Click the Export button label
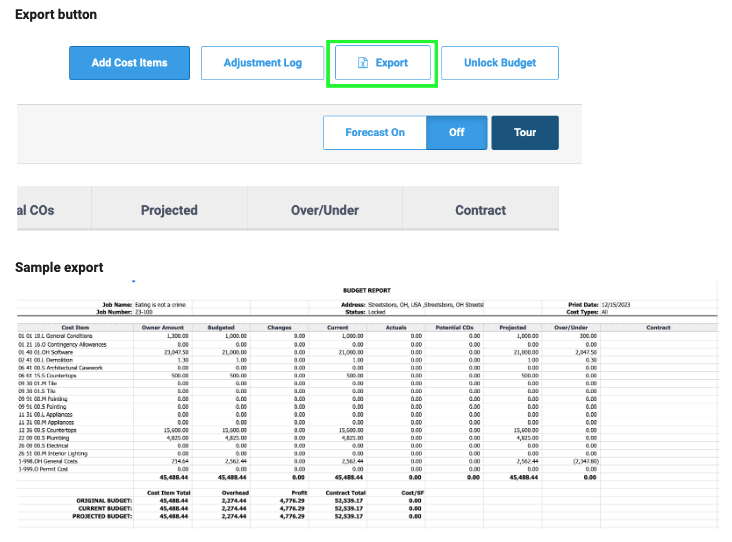The width and height of the screenshot is (732, 542). (x=391, y=63)
